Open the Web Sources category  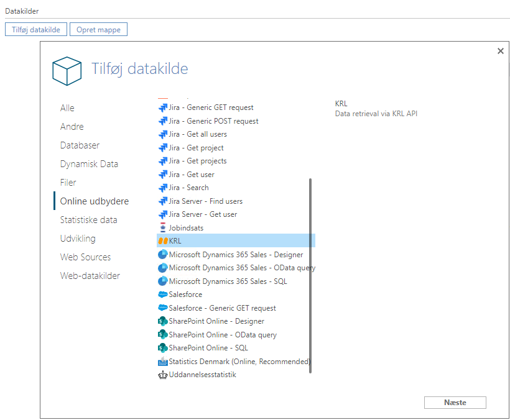pyautogui.click(x=85, y=257)
